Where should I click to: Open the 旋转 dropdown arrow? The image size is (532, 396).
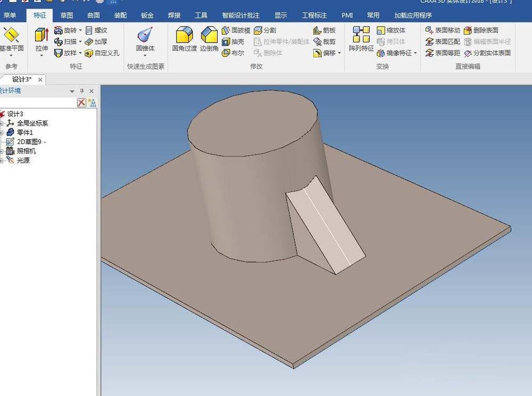(80, 30)
